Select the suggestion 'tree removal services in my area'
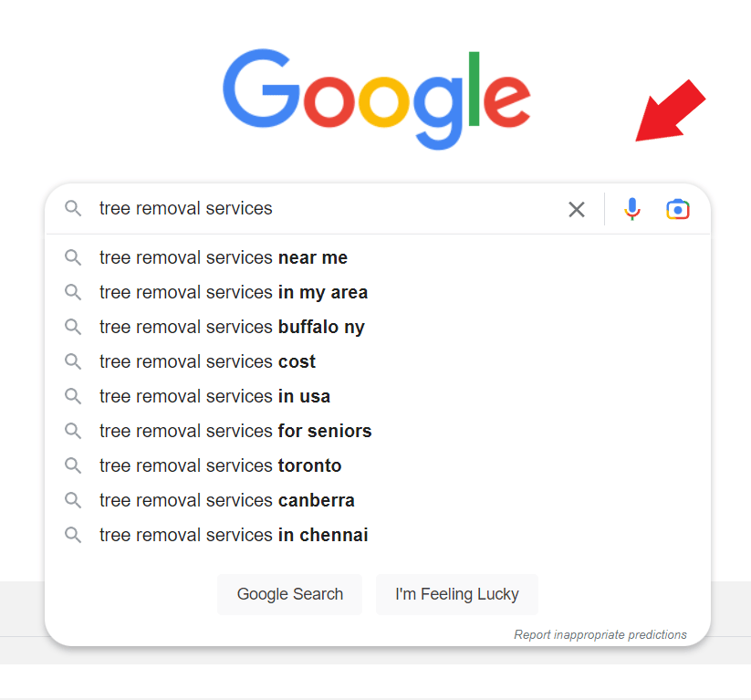Viewport: 751px width, 700px height. pyautogui.click(x=234, y=292)
